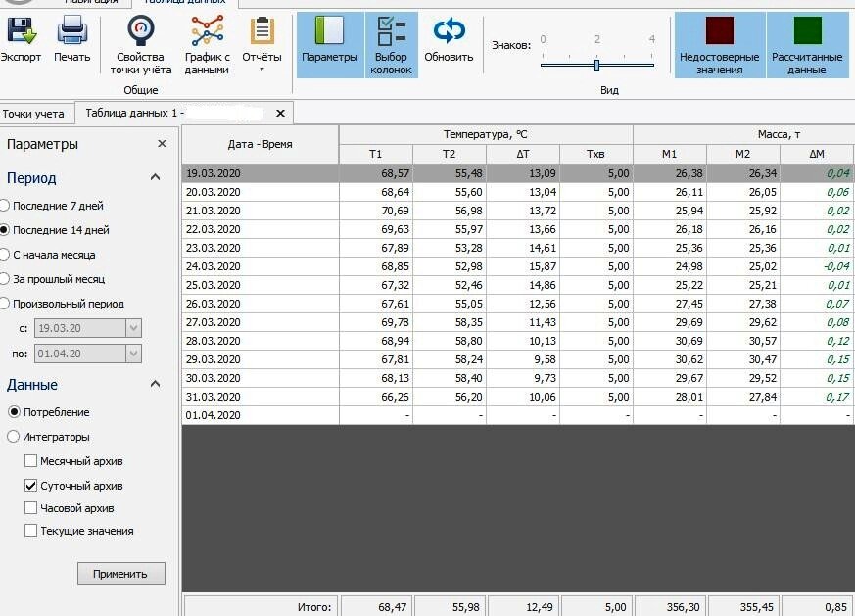Collapse the Данные section
Image resolution: width=855 pixels, height=616 pixels.
coord(155,384)
